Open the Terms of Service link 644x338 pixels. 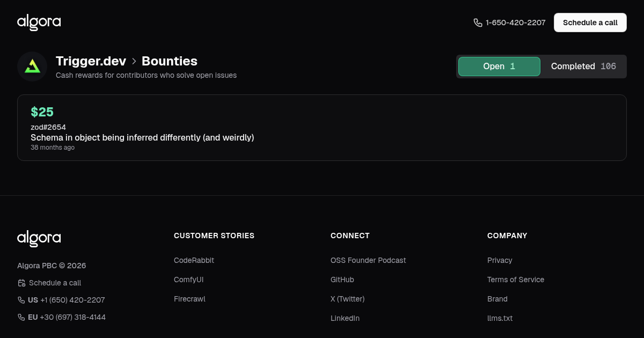[516, 280]
